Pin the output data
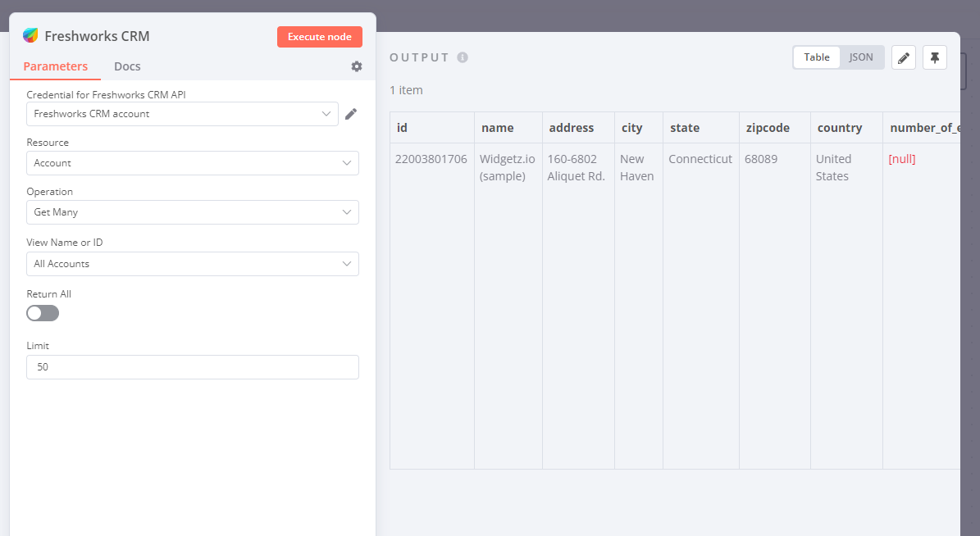This screenshot has height=536, width=980. click(x=935, y=57)
